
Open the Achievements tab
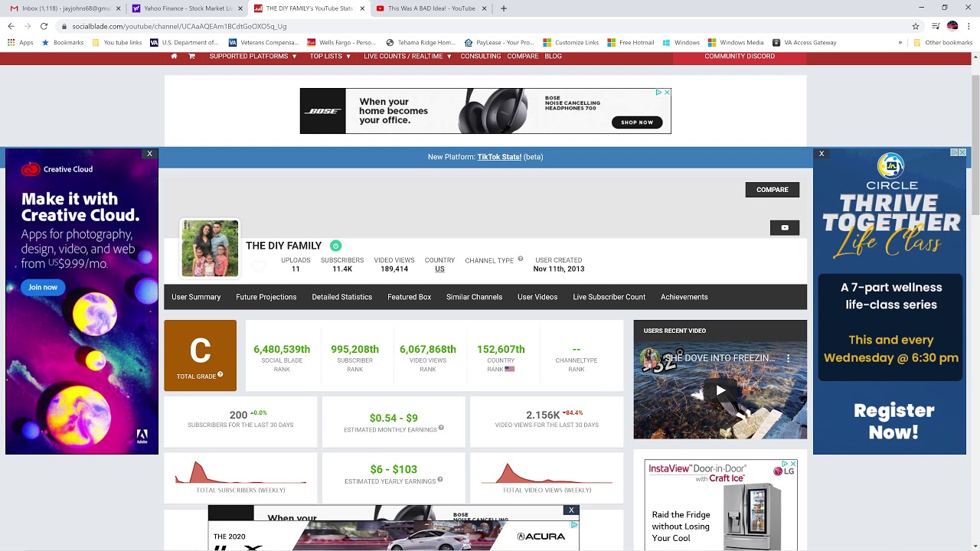[684, 297]
